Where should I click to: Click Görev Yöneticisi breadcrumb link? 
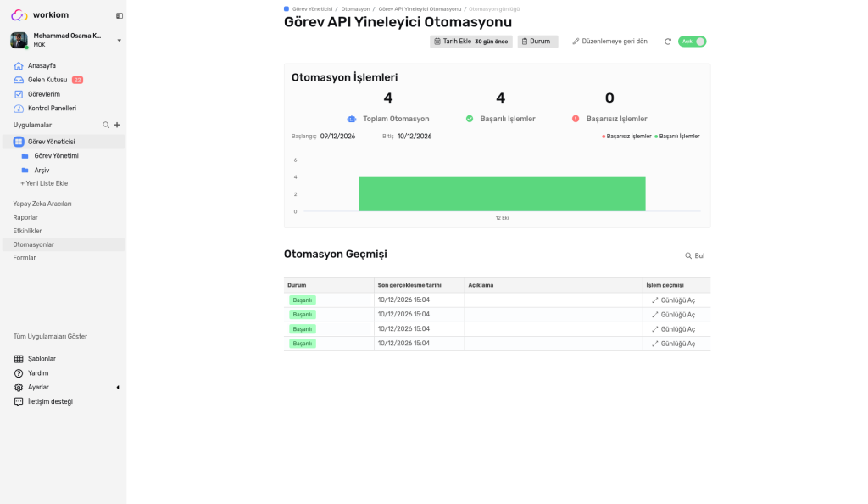[x=312, y=8]
